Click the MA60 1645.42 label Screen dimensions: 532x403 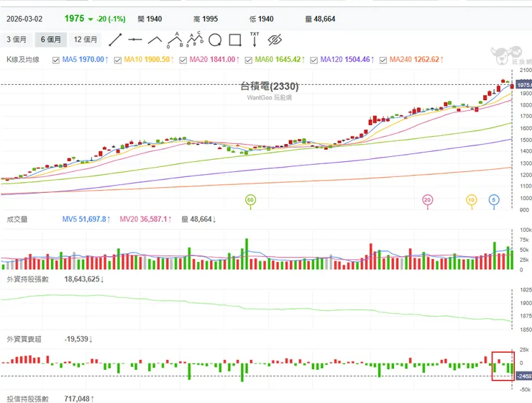(x=280, y=60)
